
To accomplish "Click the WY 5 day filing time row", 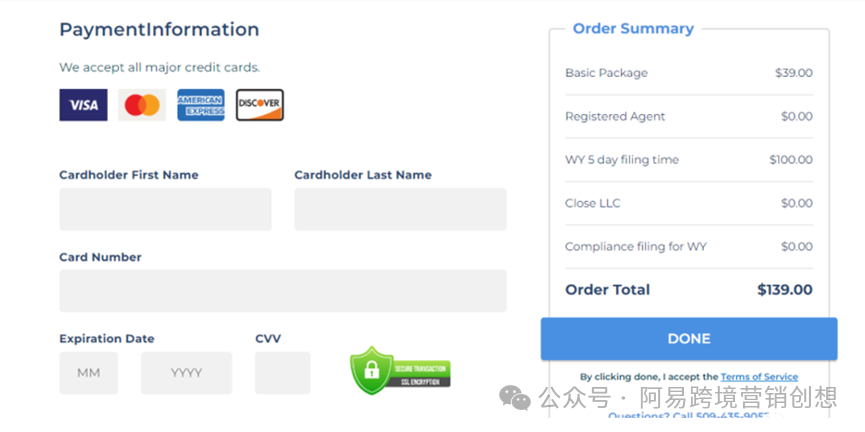I will point(689,160).
